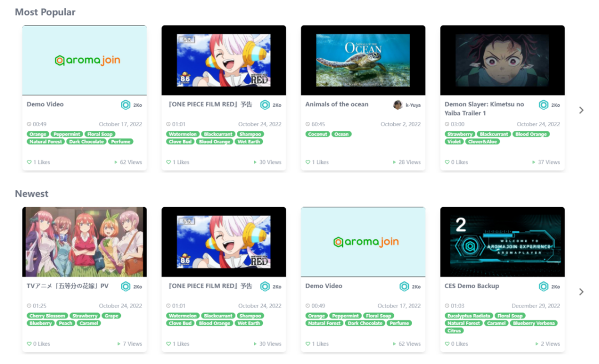Open aromajoin thumbnail in Most Popular row
The image size is (599, 364).
[x=84, y=60]
